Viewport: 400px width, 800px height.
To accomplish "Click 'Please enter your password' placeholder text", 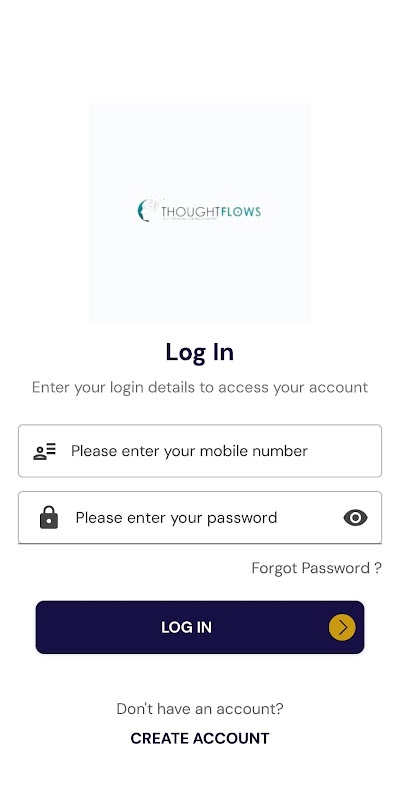I will coord(177,518).
